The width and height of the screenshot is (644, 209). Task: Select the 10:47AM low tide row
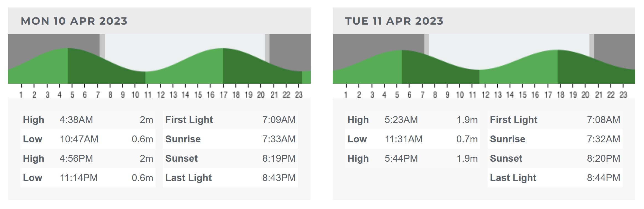coord(88,139)
